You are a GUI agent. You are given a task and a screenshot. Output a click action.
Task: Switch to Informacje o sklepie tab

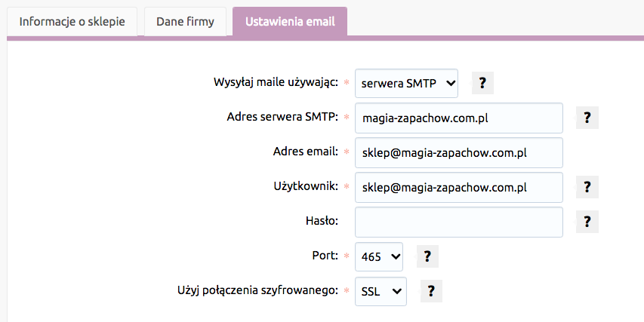[x=72, y=21]
